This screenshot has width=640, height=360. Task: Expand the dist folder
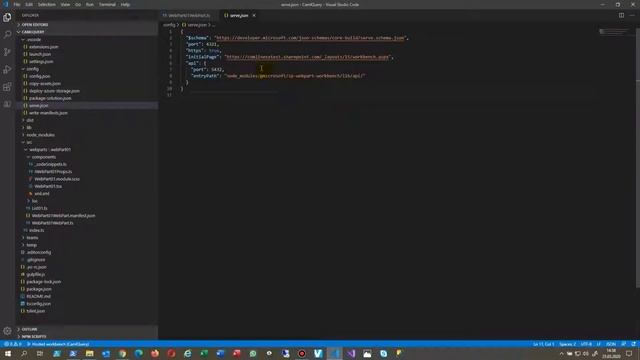87,120
